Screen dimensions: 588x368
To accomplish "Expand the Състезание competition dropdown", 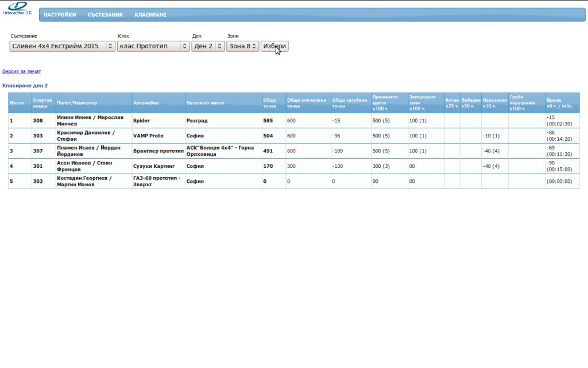I will click(62, 46).
